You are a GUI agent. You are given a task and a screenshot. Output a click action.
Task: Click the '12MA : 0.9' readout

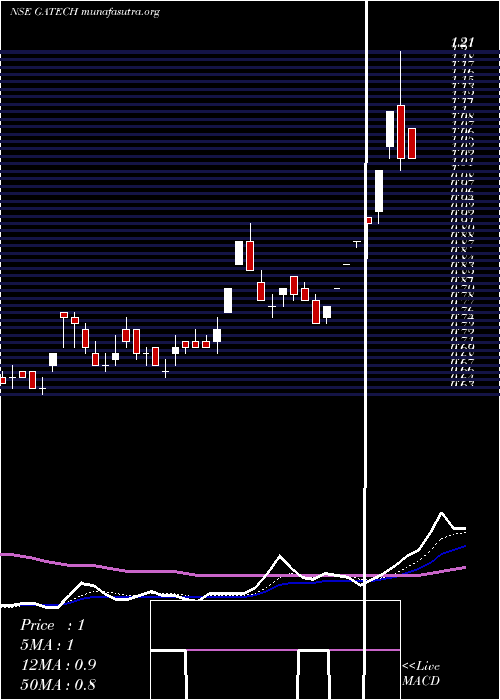coord(58,664)
